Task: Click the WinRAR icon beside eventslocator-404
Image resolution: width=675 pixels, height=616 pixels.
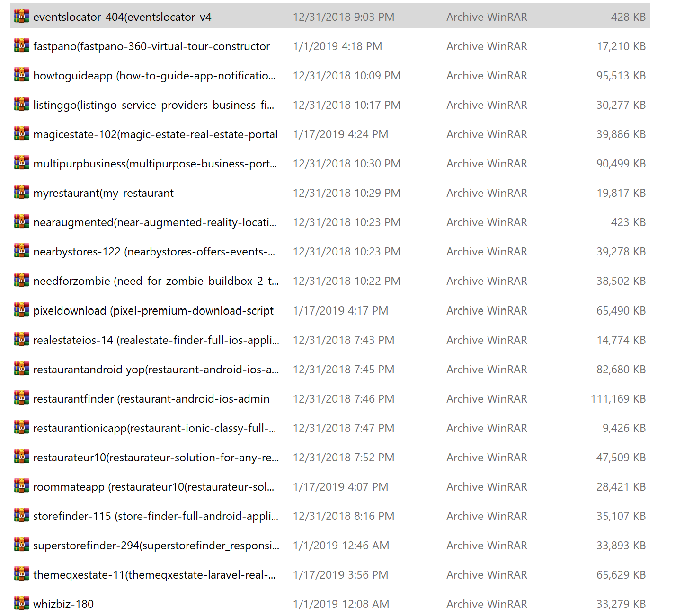Action: point(22,16)
